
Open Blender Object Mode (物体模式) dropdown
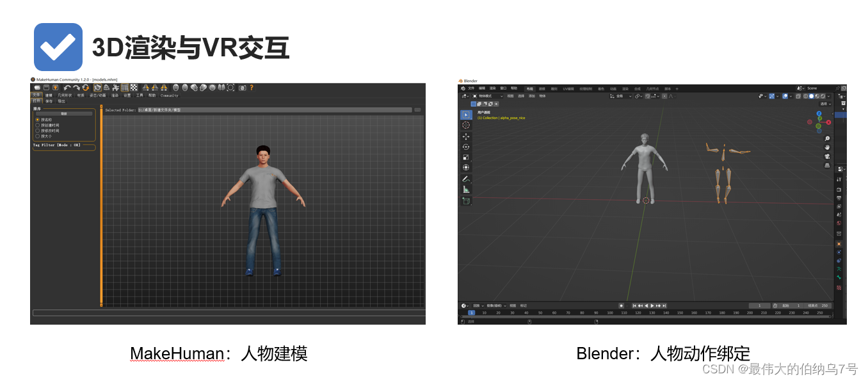(488, 96)
